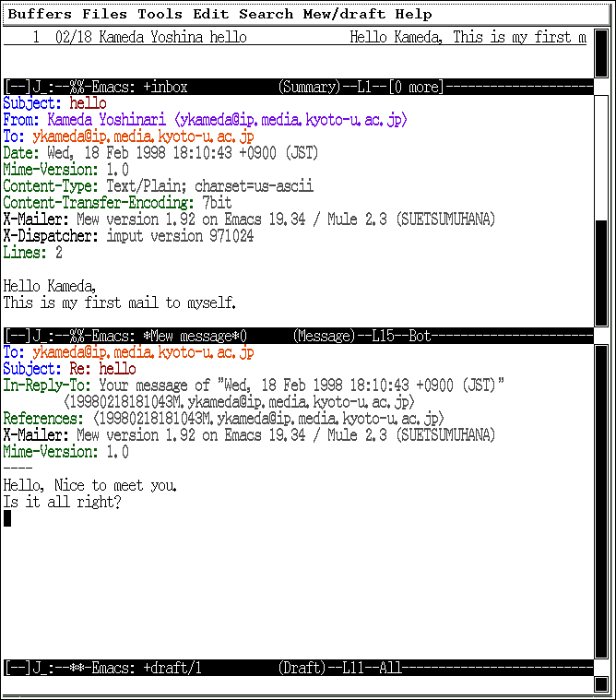Click the block cursor in the draft

tap(7, 518)
